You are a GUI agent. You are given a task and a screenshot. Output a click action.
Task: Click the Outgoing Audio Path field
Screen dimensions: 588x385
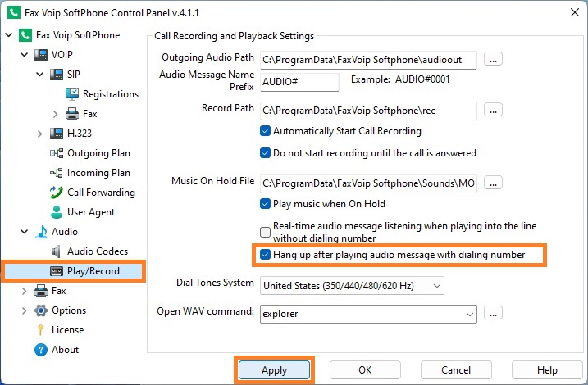point(368,60)
